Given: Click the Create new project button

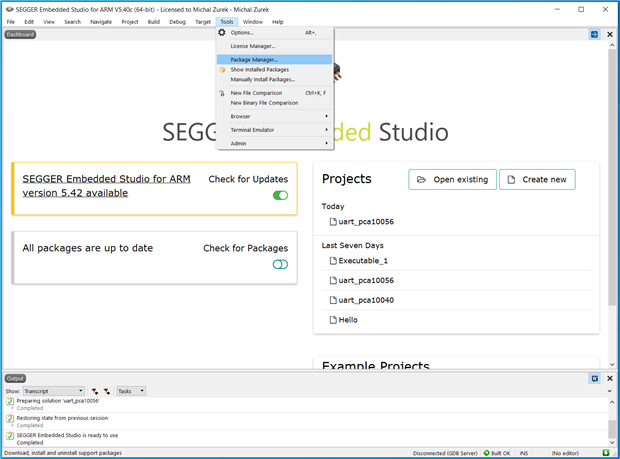Looking at the screenshot, I should pyautogui.click(x=537, y=180).
